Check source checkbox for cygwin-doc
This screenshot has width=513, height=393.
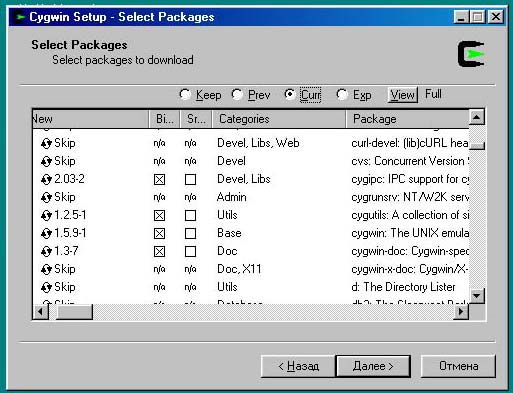point(190,252)
